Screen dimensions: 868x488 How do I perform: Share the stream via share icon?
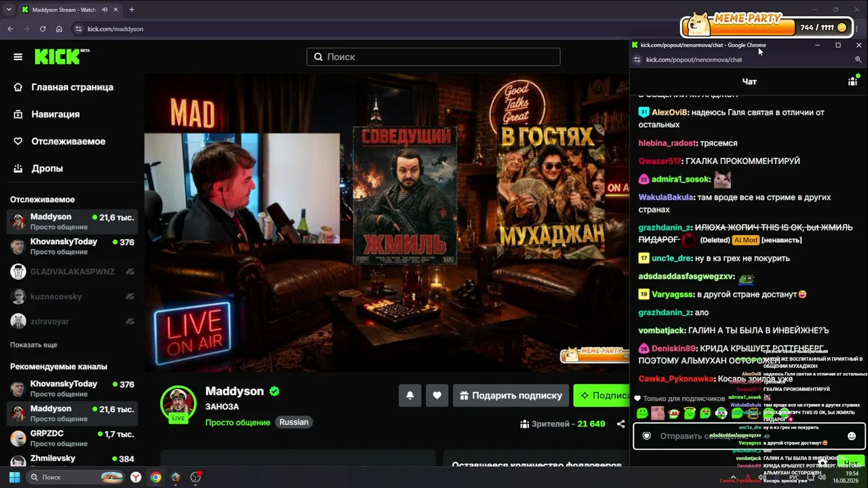620,424
